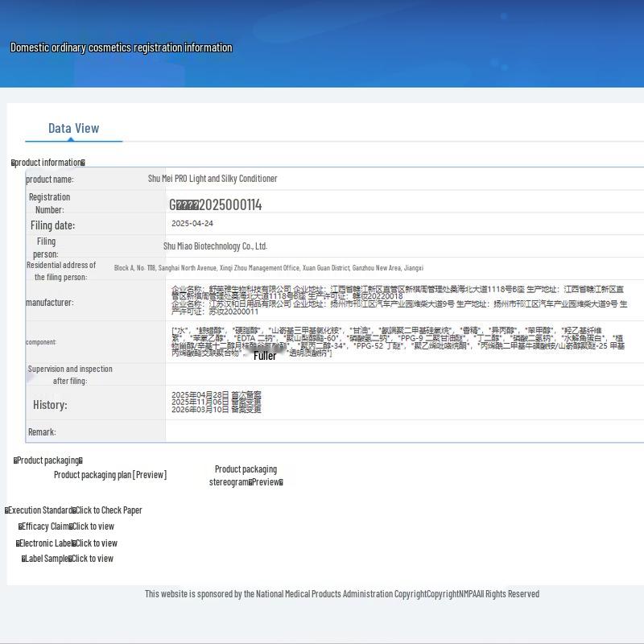This screenshot has width=644, height=644.
Task: Click 'Supervision and inspection after filing:' label
Action: point(70,375)
